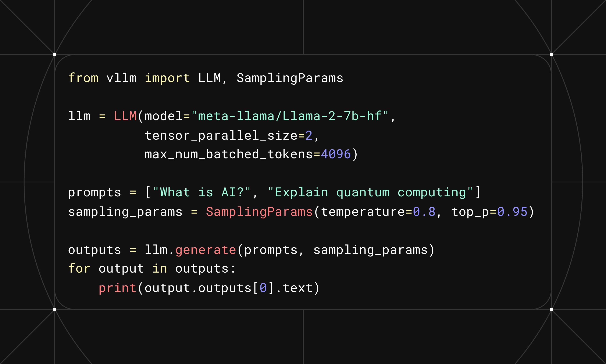Select the "in" keyword of the loop
This screenshot has height=364, width=606.
pos(160,268)
